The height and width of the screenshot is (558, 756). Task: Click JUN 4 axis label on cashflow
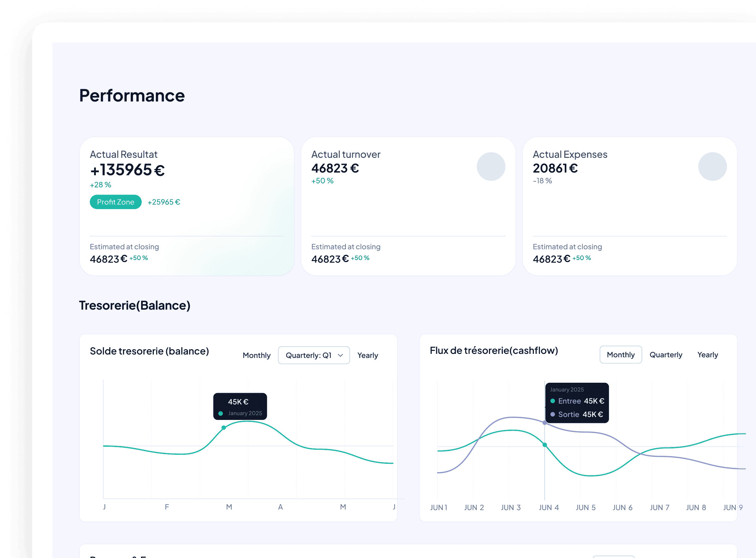click(548, 507)
